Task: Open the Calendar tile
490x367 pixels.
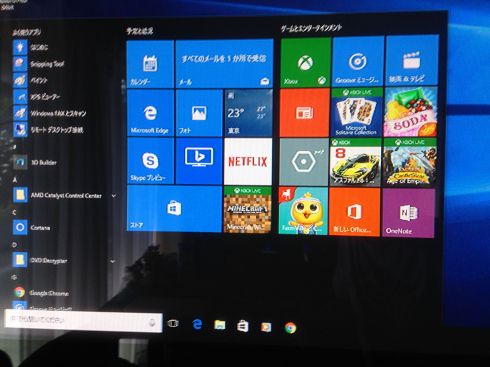Action: pyautogui.click(x=150, y=64)
